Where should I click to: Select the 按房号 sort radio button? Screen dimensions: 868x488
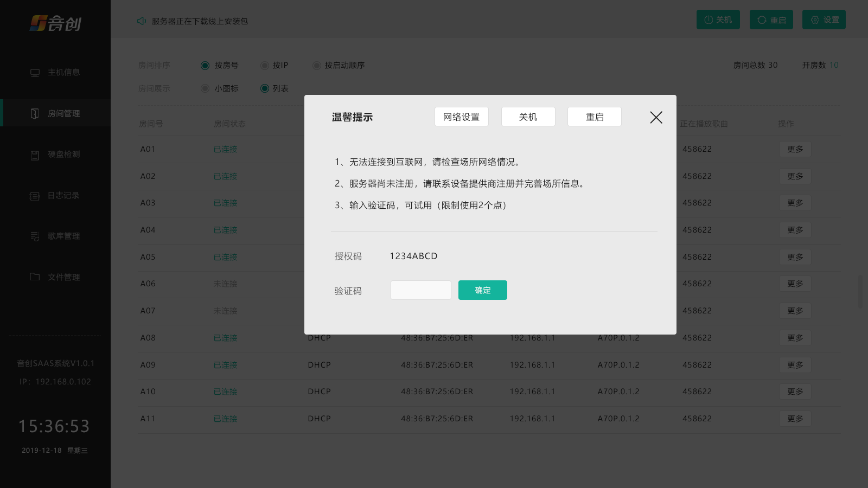[205, 66]
